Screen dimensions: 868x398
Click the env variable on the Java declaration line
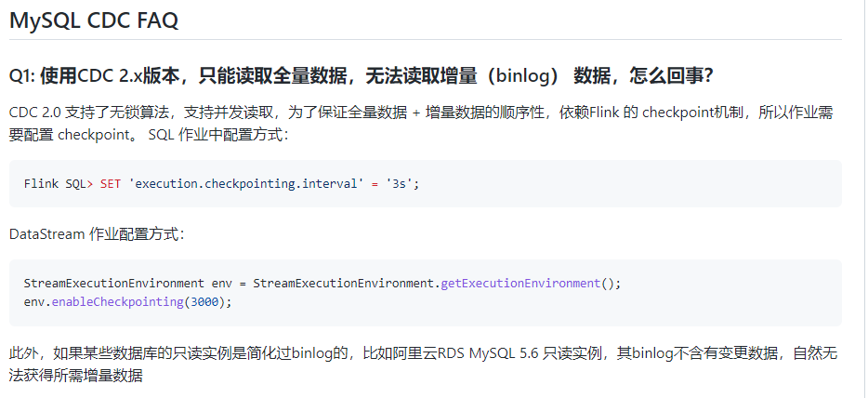(x=222, y=284)
